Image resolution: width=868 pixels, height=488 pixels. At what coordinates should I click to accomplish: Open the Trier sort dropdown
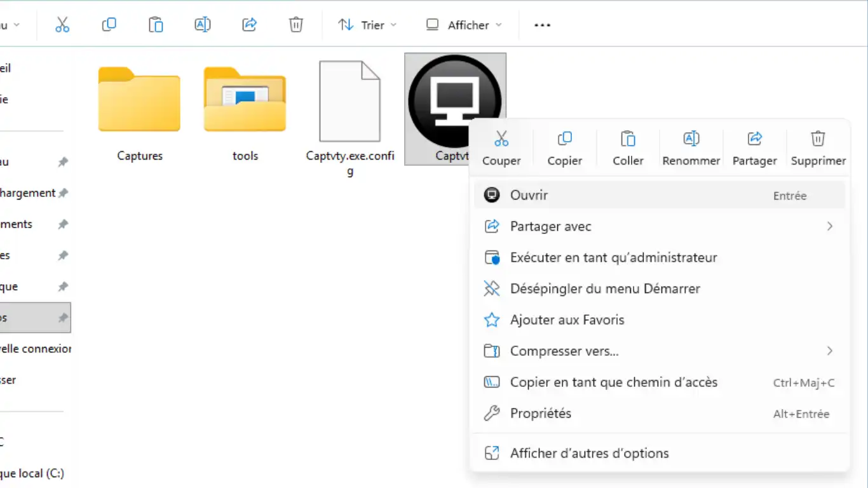pyautogui.click(x=367, y=25)
